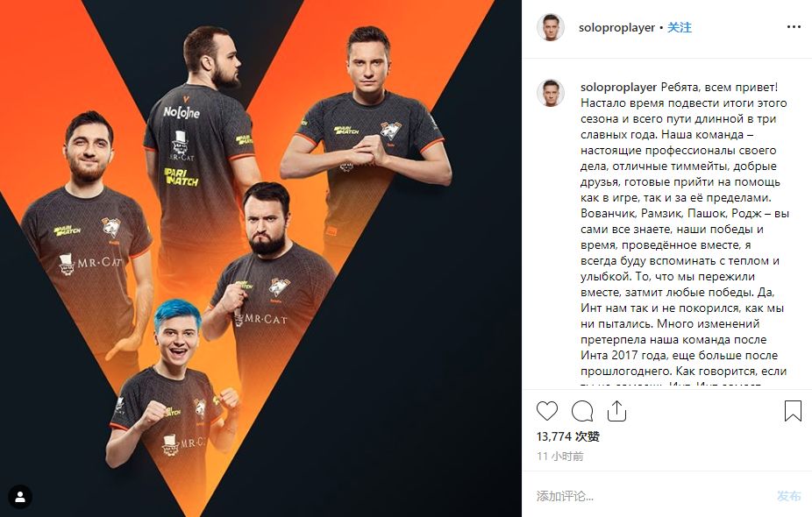812x517 pixels.
Task: Show tagged people via photo's person icon
Action: [x=20, y=497]
